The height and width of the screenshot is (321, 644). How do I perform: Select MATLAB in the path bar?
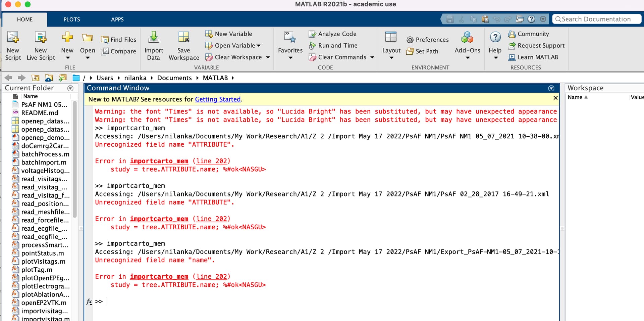click(215, 78)
